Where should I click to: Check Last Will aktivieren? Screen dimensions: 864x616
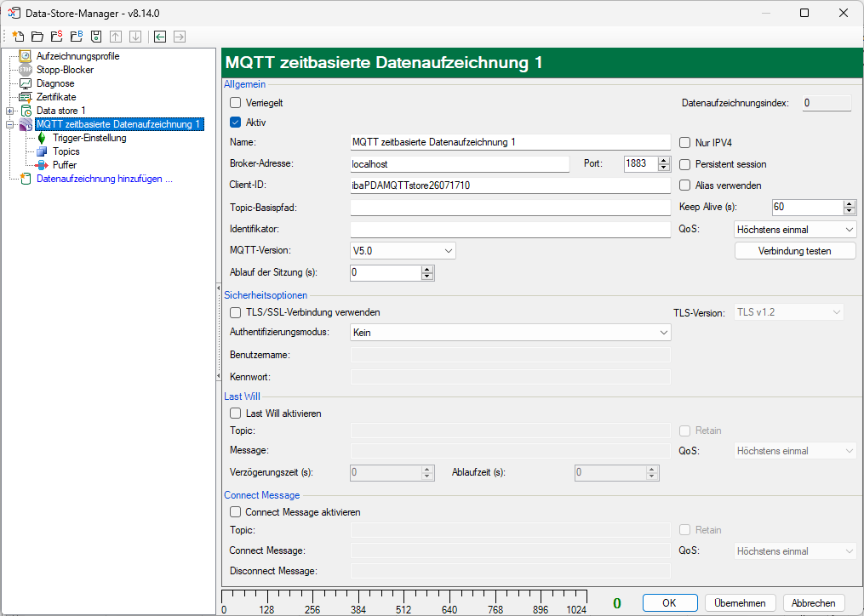(x=235, y=414)
